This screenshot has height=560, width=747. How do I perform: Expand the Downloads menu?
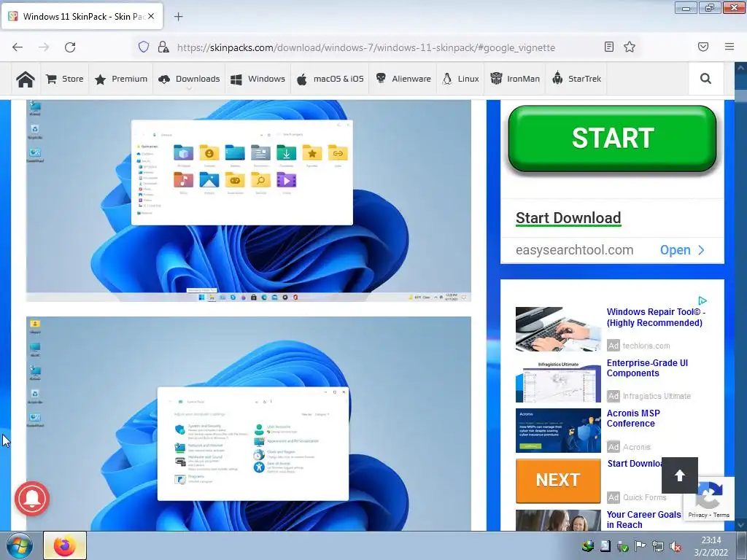coord(189,79)
